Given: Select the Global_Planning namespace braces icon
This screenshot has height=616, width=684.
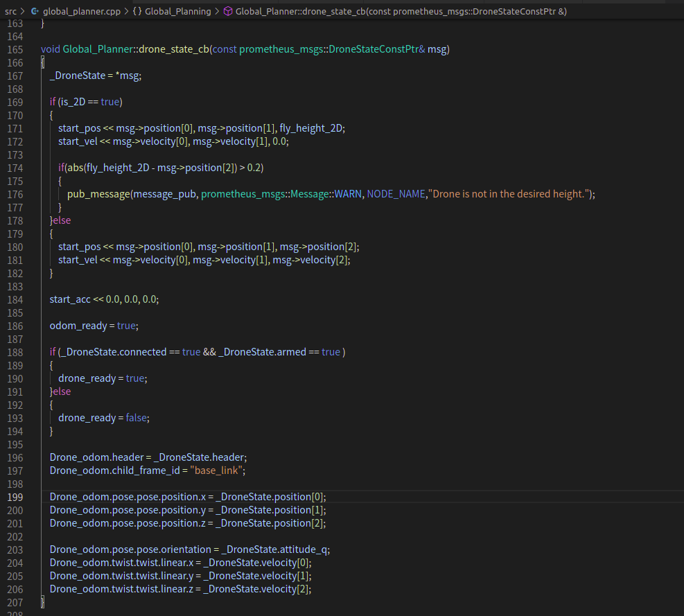Looking at the screenshot, I should point(137,11).
